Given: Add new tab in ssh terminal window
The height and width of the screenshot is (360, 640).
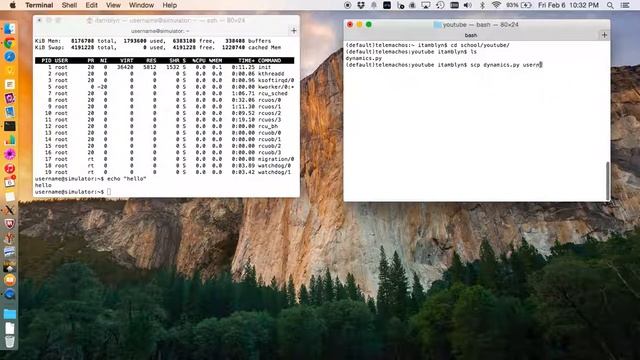Looking at the screenshot, I should (x=293, y=31).
